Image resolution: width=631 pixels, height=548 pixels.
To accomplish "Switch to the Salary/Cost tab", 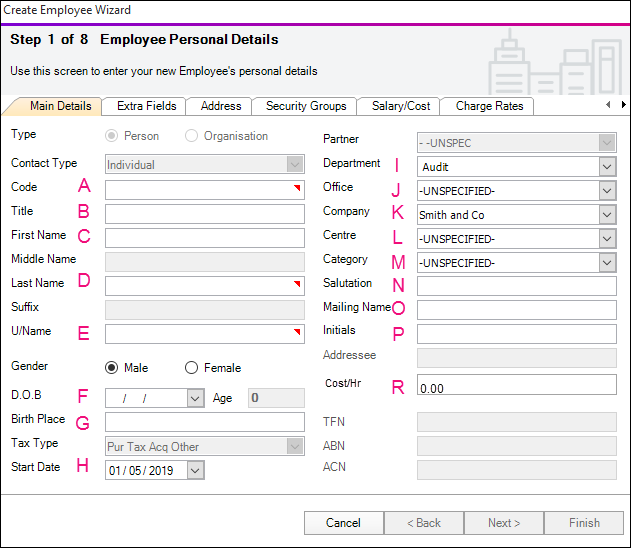I will click(401, 106).
